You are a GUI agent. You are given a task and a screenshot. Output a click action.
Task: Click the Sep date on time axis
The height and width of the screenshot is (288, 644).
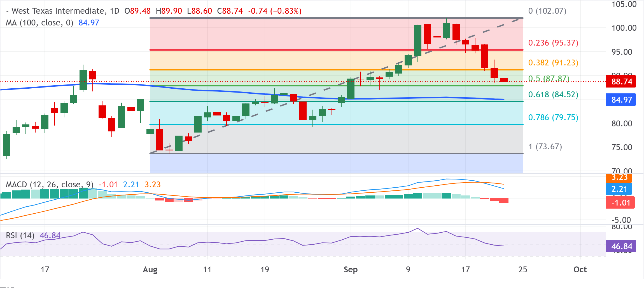(x=351, y=270)
